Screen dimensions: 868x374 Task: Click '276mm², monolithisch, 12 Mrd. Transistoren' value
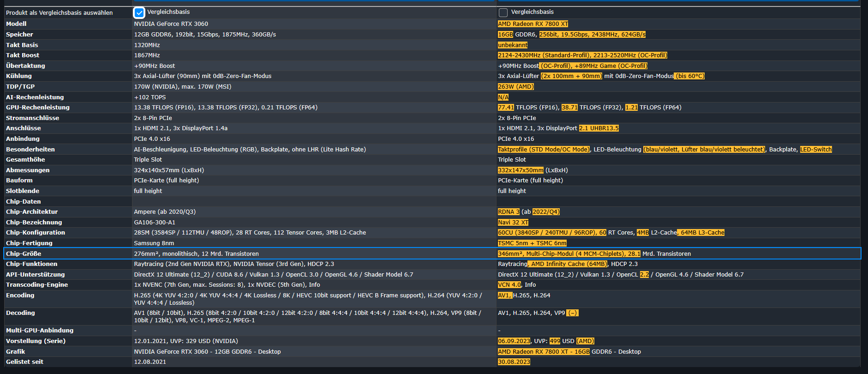click(196, 254)
